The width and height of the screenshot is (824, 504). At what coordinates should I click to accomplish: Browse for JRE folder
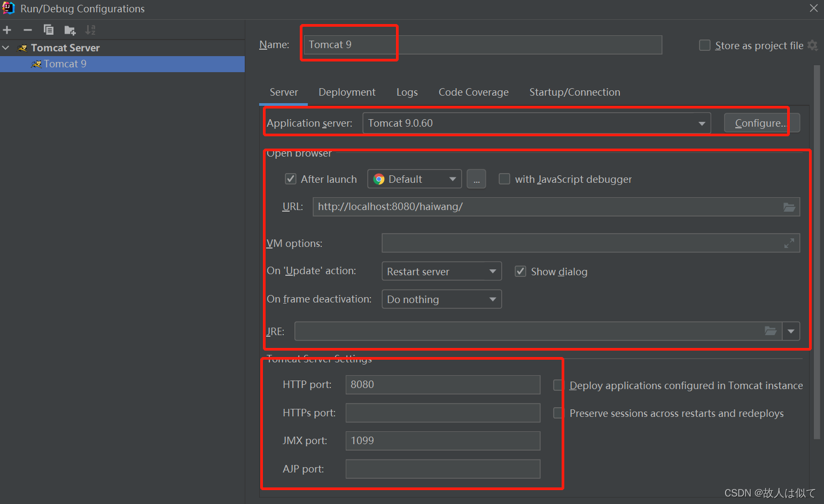pyautogui.click(x=771, y=331)
